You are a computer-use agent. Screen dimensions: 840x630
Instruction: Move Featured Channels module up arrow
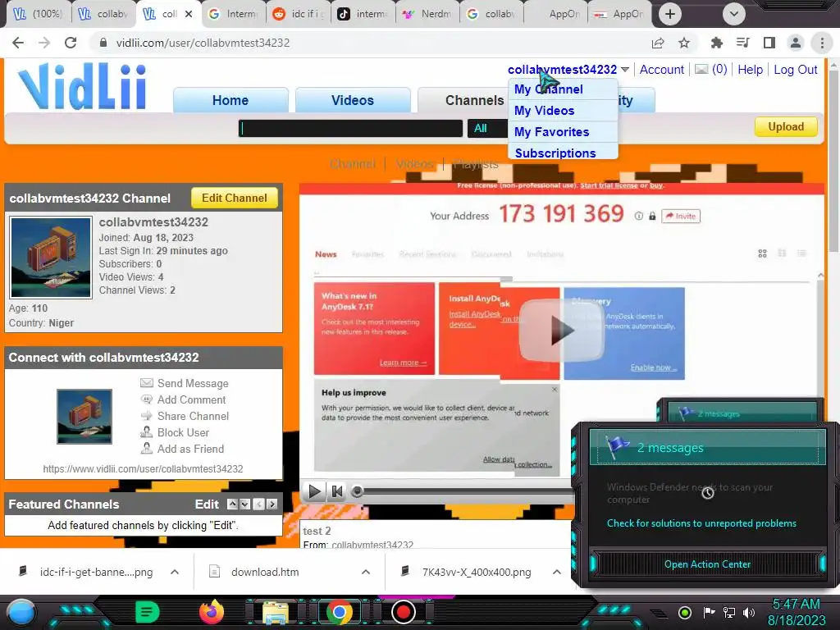pyautogui.click(x=232, y=504)
